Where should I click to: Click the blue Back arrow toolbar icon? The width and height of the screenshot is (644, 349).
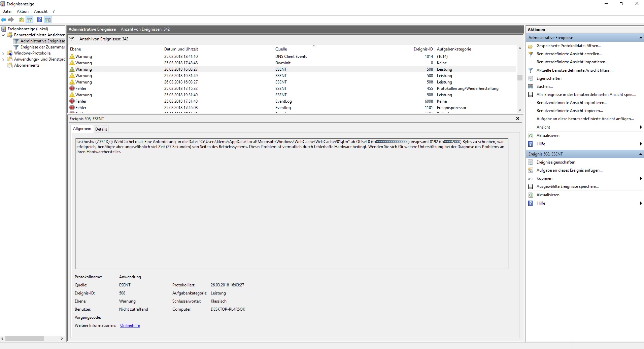tap(4, 20)
